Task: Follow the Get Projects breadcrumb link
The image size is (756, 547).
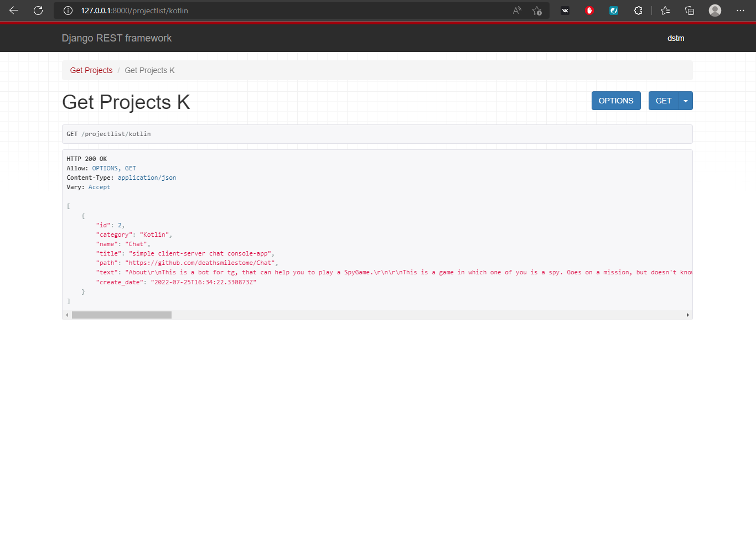Action: 91,70
